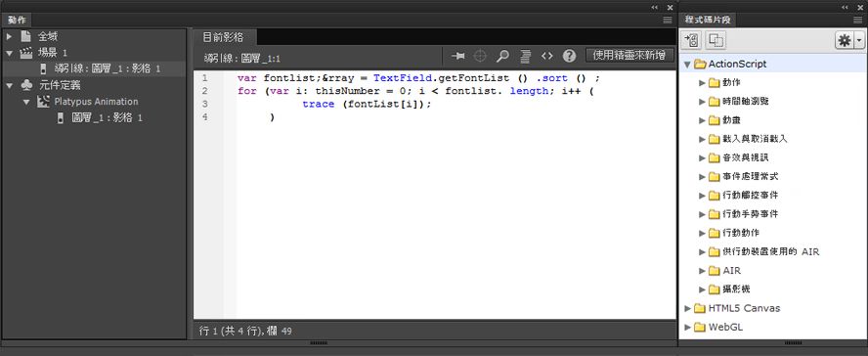The height and width of the screenshot is (356, 868).
Task: Expand the 音效與視訊 folder arrow
Action: [x=703, y=158]
